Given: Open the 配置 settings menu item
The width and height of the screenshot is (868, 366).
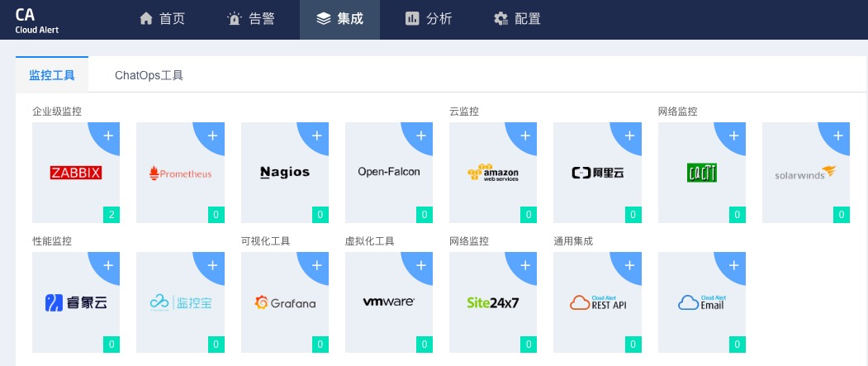Looking at the screenshot, I should point(517,19).
